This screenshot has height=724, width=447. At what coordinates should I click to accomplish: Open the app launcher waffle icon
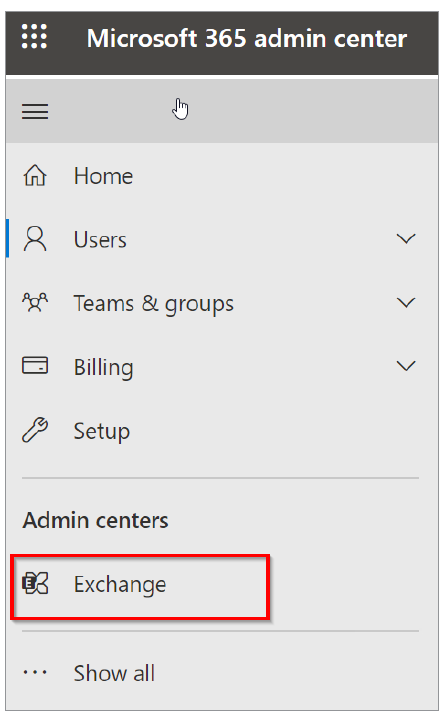click(34, 36)
